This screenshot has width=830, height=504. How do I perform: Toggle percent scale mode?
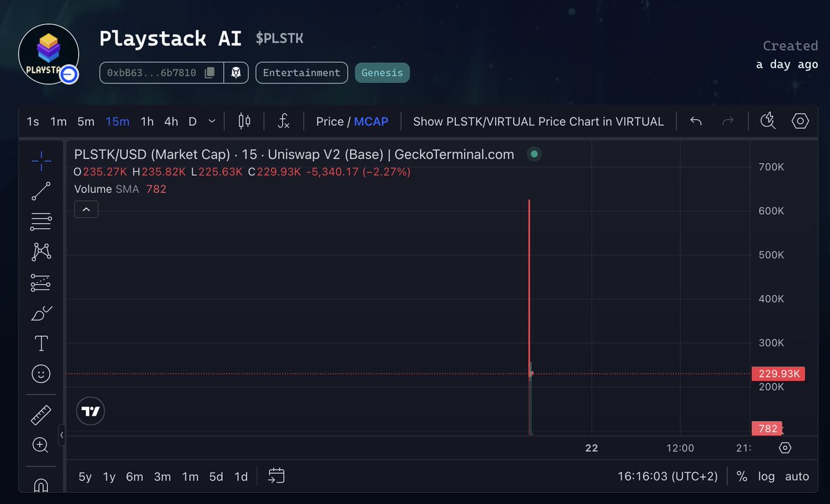tap(741, 476)
